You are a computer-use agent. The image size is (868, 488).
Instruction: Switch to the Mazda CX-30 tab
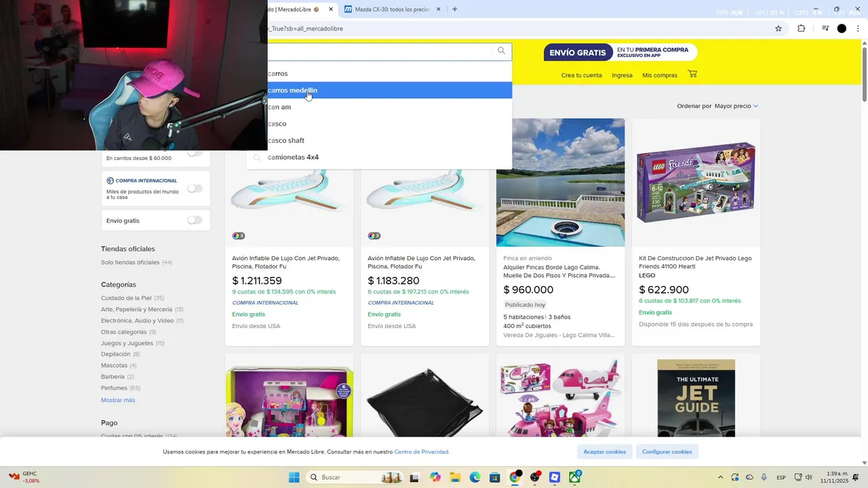click(392, 9)
